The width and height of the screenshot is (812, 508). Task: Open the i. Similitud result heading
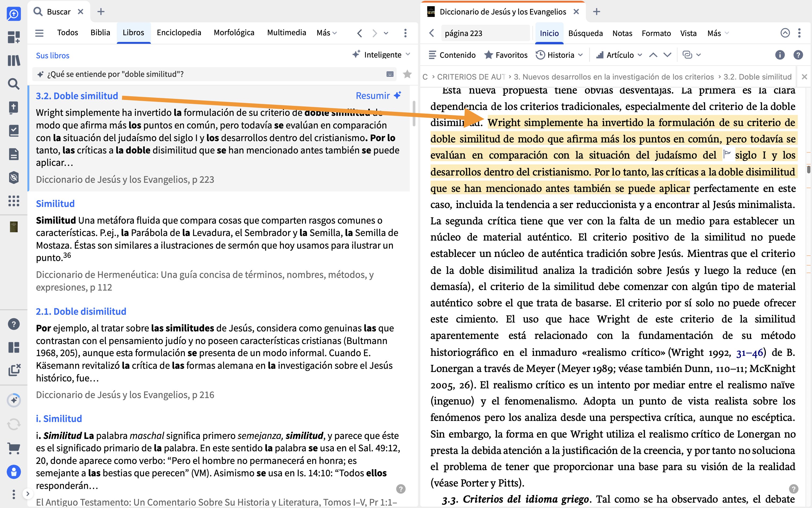59,419
